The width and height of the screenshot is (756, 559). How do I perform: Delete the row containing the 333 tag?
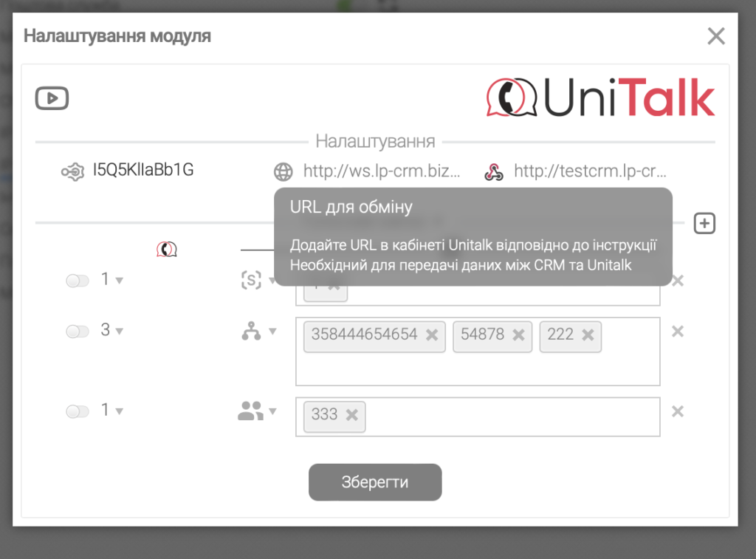[677, 411]
